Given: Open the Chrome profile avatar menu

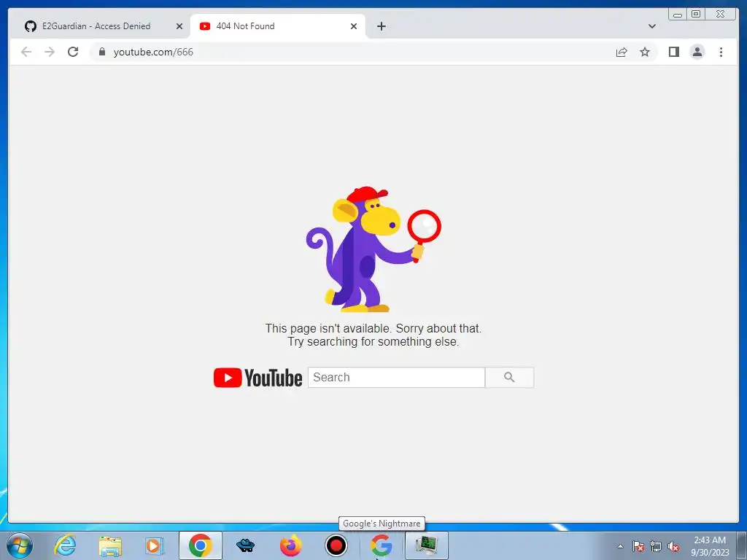Looking at the screenshot, I should [x=697, y=52].
